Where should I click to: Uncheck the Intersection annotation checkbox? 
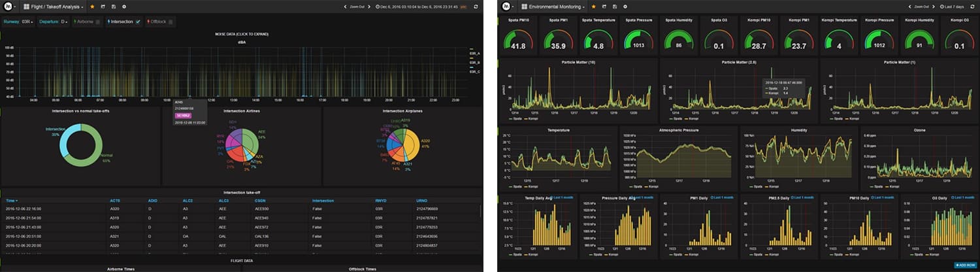138,22
